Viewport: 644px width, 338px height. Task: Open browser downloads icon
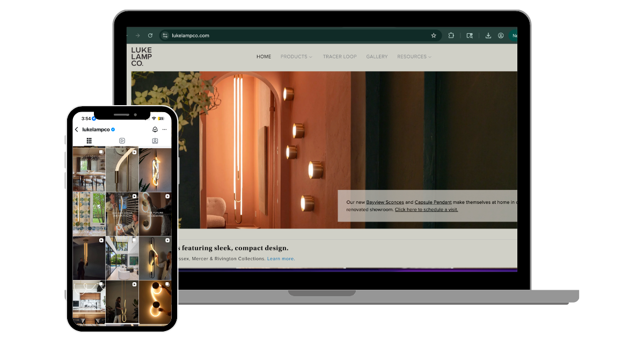488,35
